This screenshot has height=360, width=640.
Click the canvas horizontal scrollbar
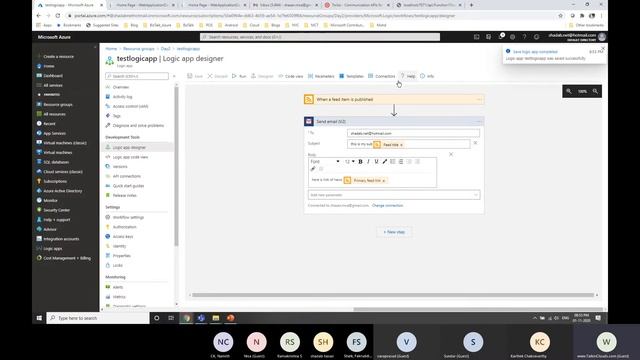coord(393,295)
